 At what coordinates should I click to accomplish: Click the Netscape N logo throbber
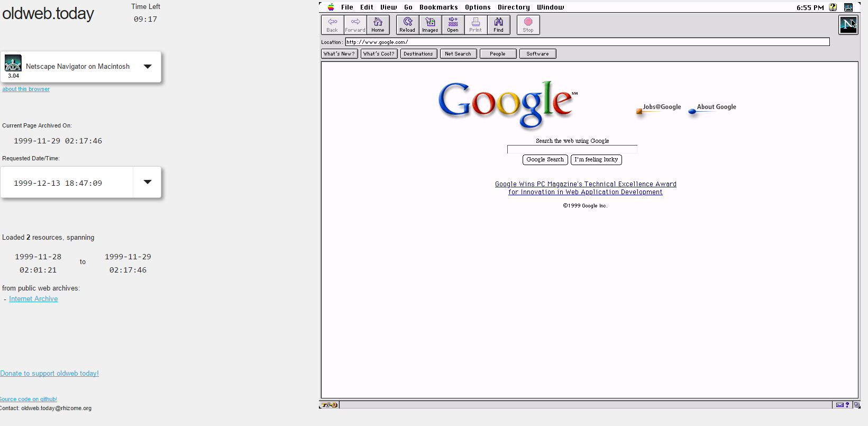[x=848, y=24]
